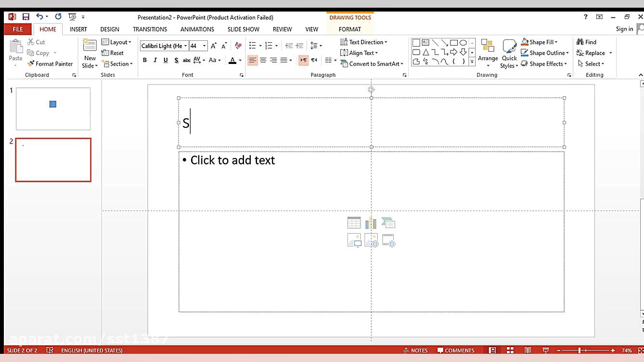This screenshot has width=644, height=362.
Task: Open Quick Styles gallery
Action: point(509,53)
